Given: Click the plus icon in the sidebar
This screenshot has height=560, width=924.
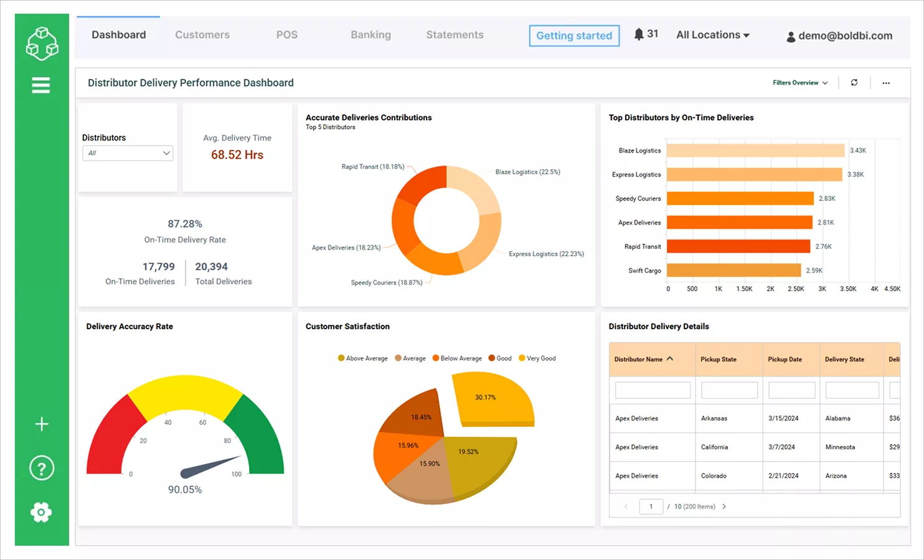Looking at the screenshot, I should pos(41,424).
